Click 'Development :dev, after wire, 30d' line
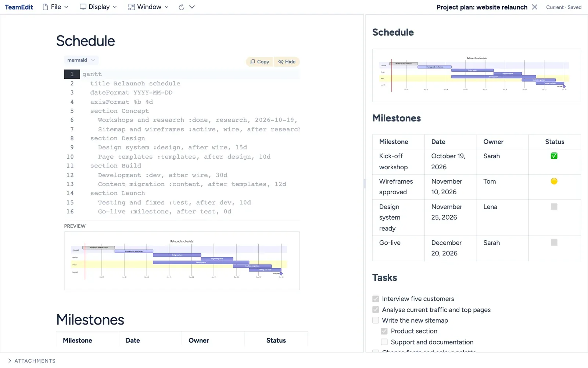588x368 pixels. (x=163, y=175)
